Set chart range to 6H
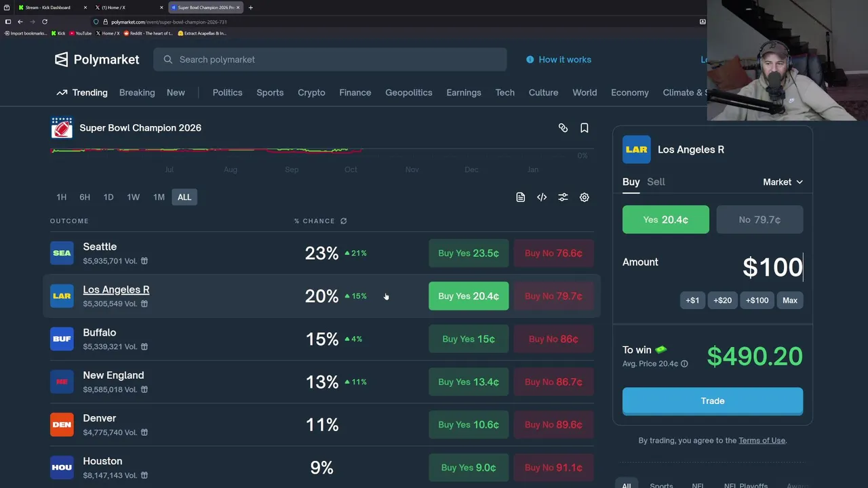 [x=85, y=197]
